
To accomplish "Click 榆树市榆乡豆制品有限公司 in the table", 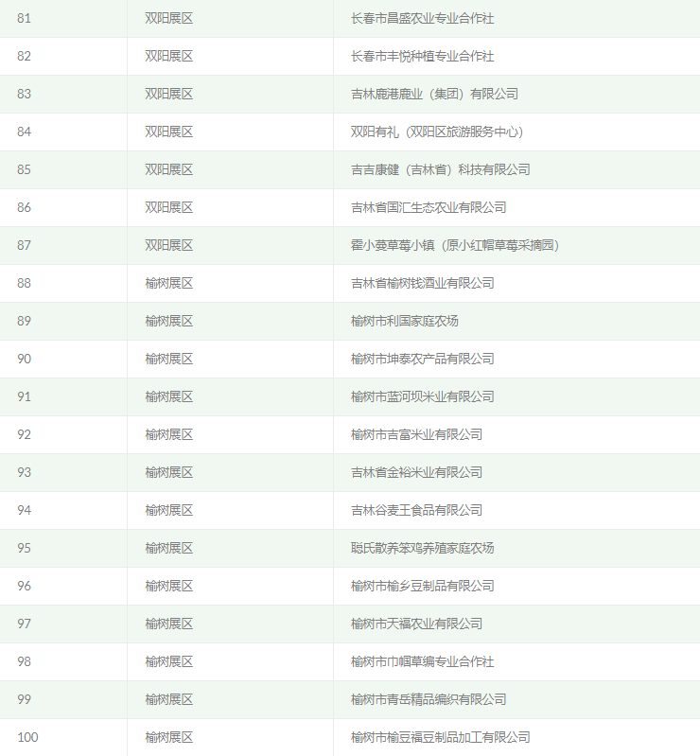I will click(422, 586).
